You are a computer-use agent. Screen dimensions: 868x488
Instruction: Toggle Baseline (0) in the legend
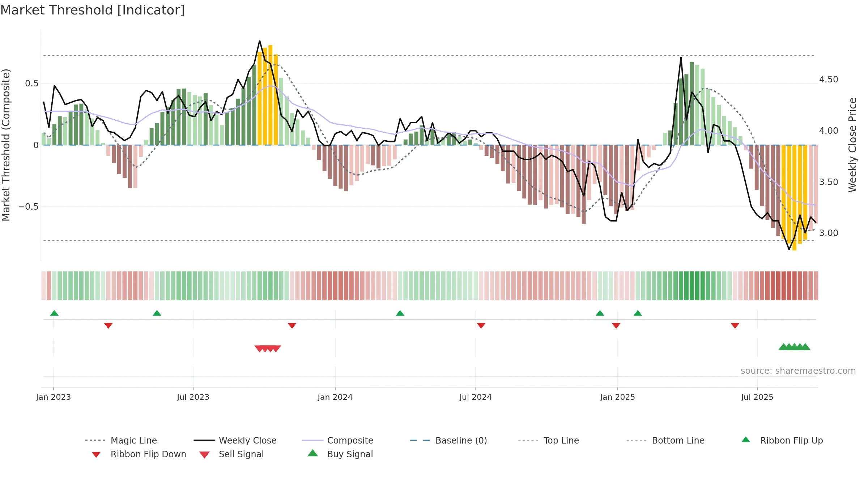(x=448, y=440)
